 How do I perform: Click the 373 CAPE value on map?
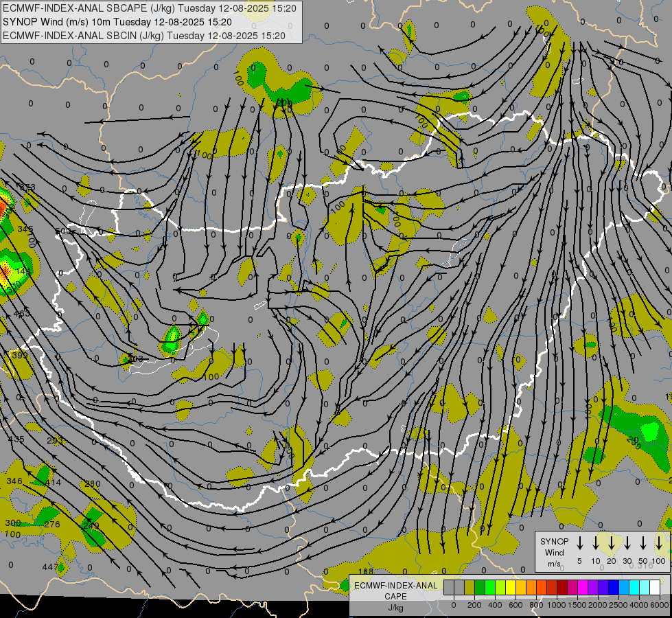click(27, 187)
